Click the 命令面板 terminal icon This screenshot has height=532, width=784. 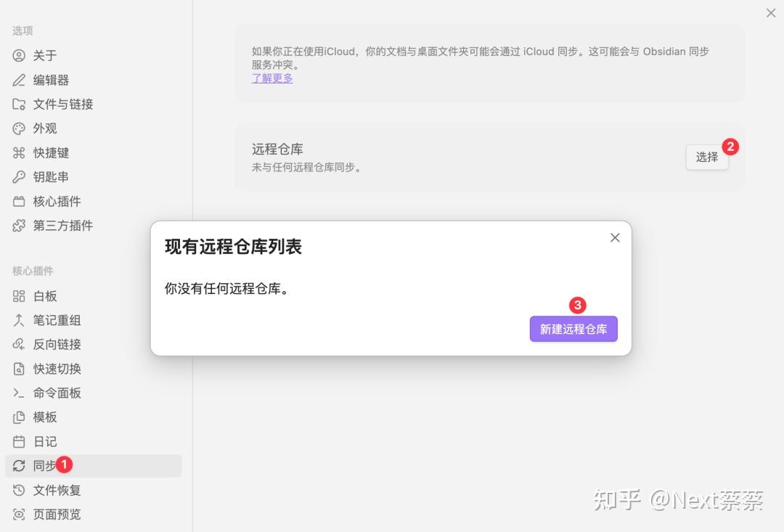(x=19, y=393)
